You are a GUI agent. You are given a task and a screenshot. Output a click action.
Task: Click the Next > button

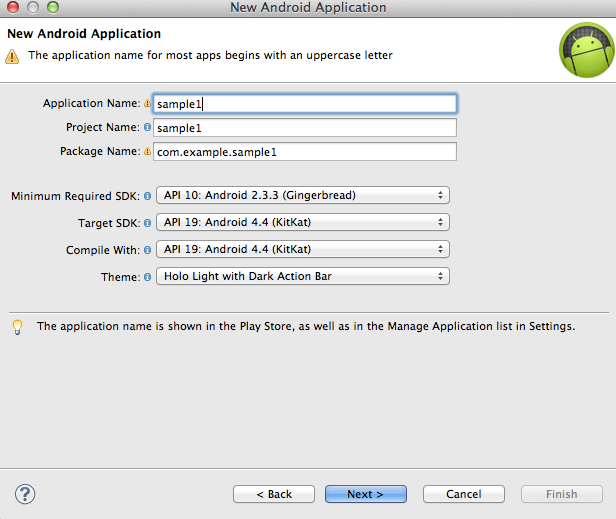click(x=366, y=494)
